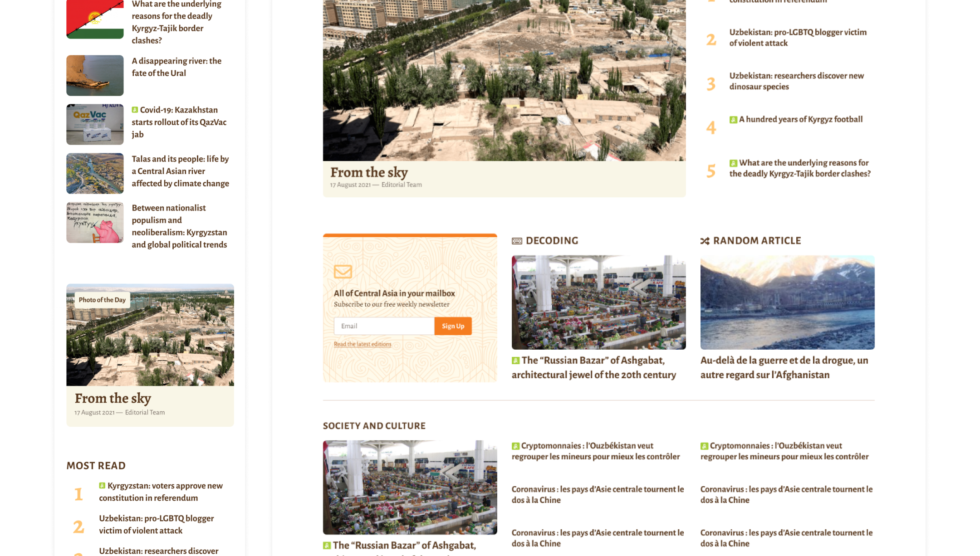Click green badge icon before Covid-19 Kazakhstan headline
Screen dimensions: 980x556
click(x=135, y=110)
